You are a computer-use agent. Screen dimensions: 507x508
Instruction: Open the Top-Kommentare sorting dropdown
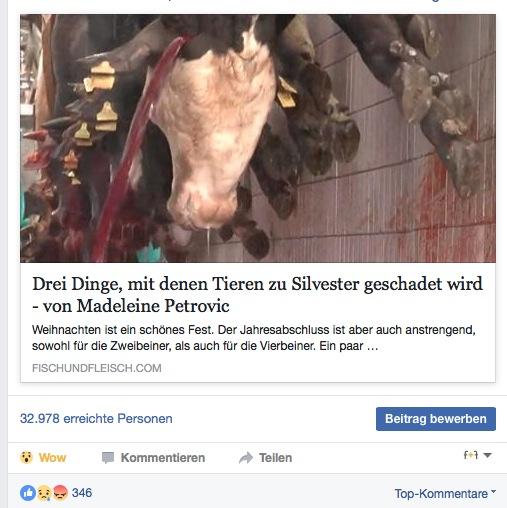(445, 494)
